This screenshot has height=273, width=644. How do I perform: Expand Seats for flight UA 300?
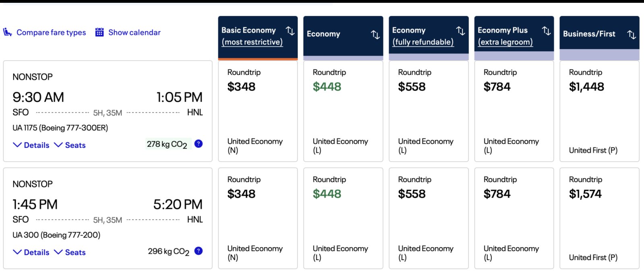[75, 252]
